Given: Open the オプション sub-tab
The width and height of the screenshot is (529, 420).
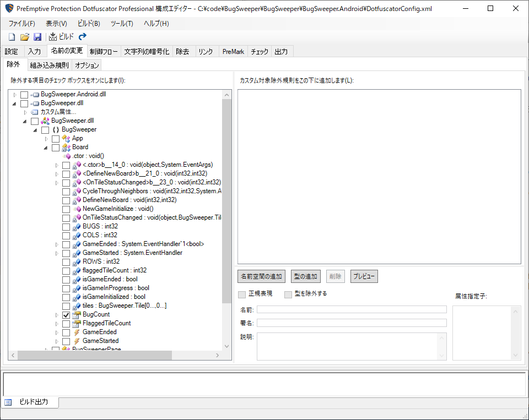Looking at the screenshot, I should 87,65.
